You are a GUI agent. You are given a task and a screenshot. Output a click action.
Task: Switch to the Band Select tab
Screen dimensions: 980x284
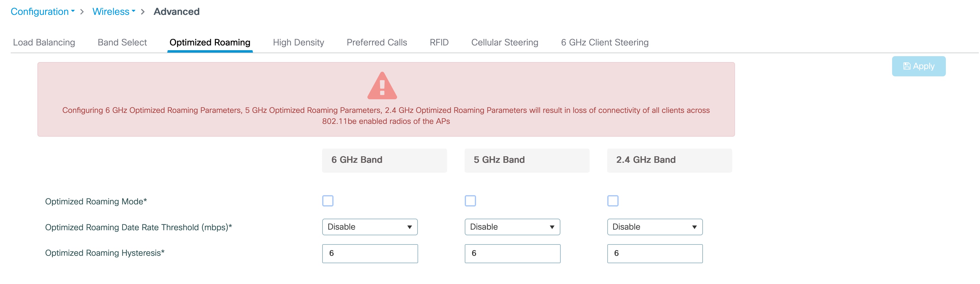tap(122, 42)
